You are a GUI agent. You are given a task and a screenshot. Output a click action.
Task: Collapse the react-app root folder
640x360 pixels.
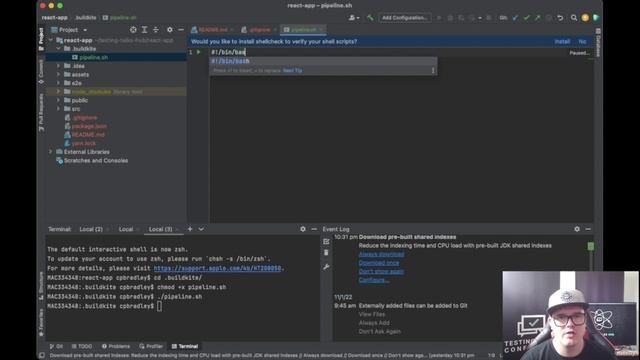(x=51, y=40)
